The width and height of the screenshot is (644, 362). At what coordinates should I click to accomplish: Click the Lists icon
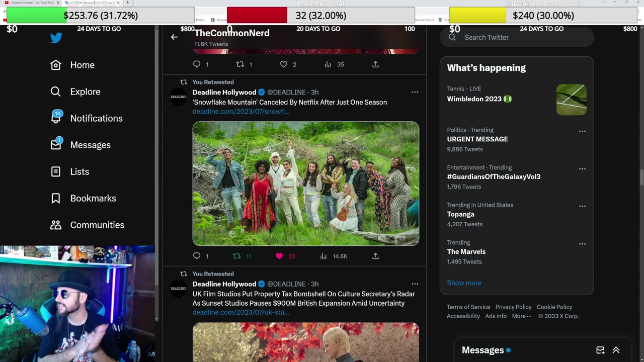[x=56, y=171]
